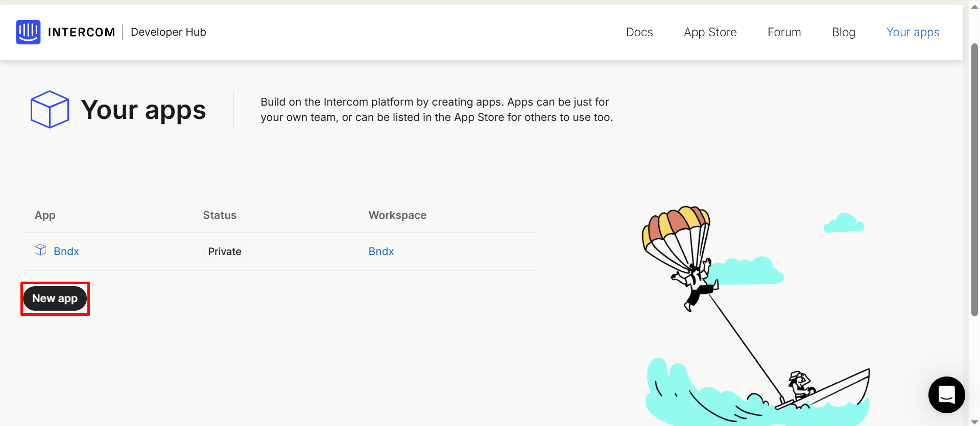Click the cube icon beside Bndx app
Screen dimensions: 980x426
coord(40,250)
